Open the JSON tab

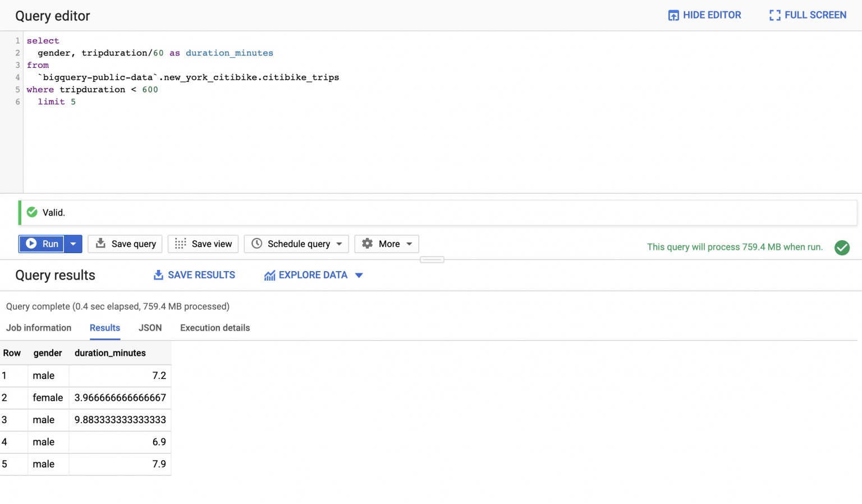(150, 328)
